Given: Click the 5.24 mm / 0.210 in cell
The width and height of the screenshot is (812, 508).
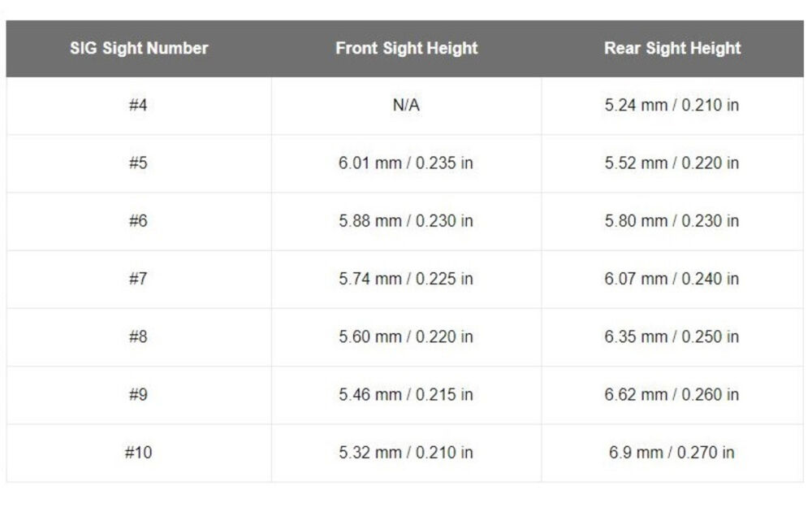Looking at the screenshot, I should pyautogui.click(x=672, y=105).
